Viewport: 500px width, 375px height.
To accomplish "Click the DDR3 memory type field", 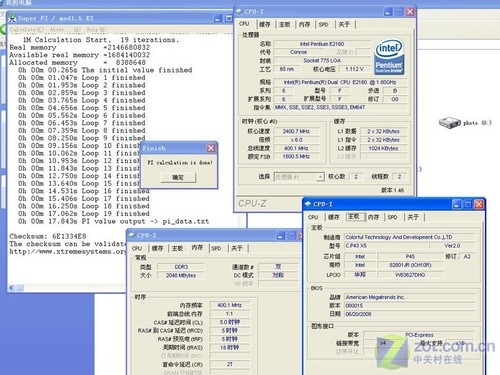I will 181,267.
